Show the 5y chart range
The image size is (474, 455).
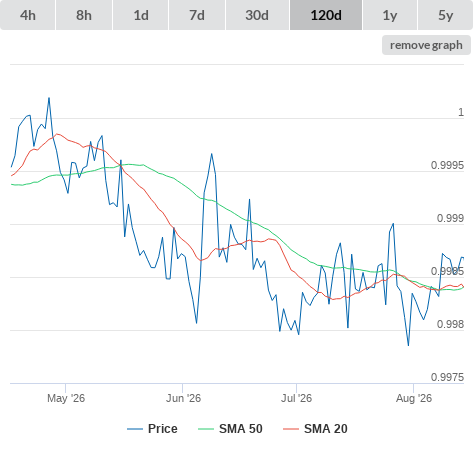click(446, 15)
